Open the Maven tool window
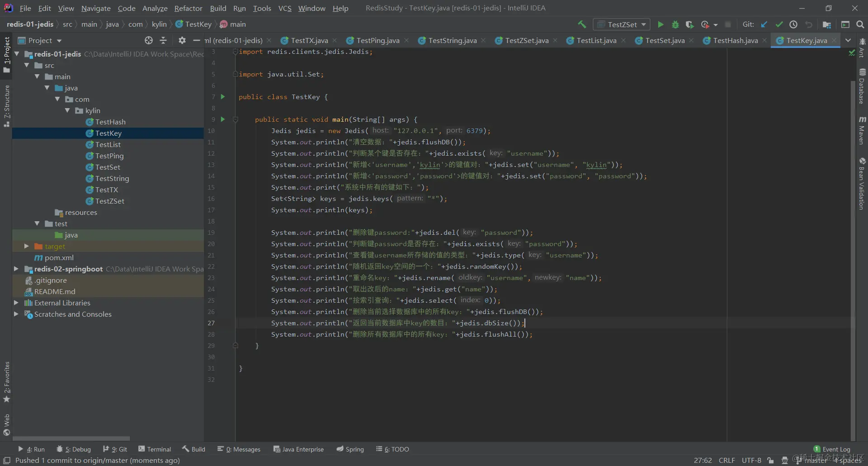Viewport: 868px width, 466px height. 862,130
